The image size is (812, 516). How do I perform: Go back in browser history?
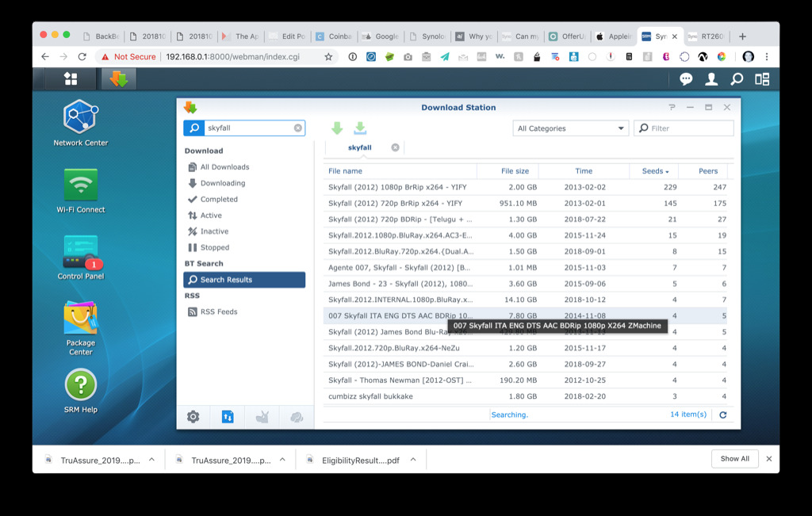[45, 57]
